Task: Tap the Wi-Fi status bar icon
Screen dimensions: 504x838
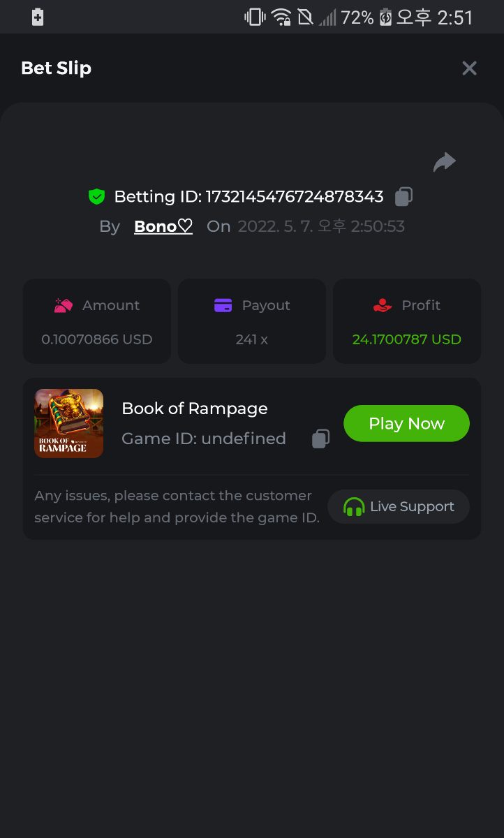Action: 281,17
